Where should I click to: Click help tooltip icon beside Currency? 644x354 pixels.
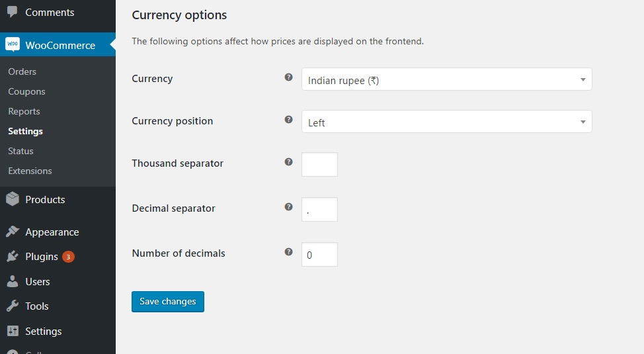coord(288,77)
